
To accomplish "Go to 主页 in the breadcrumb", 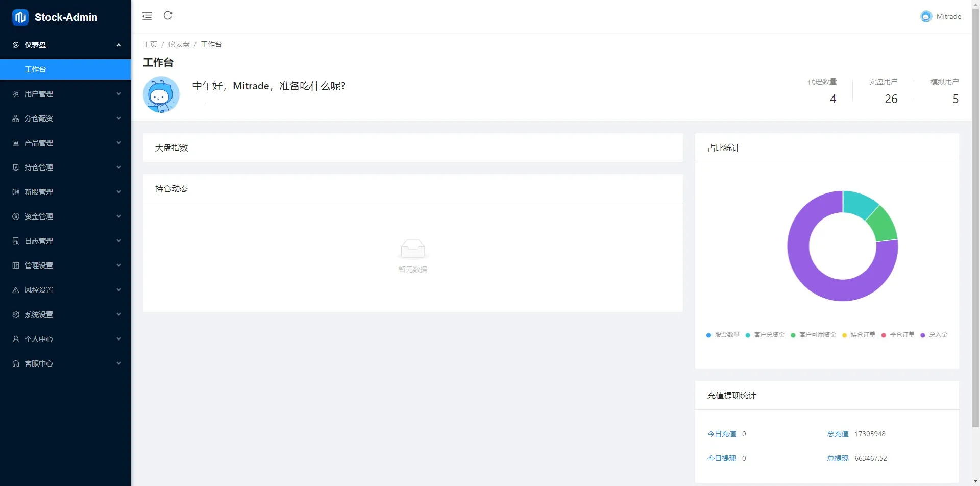I will pyautogui.click(x=150, y=44).
